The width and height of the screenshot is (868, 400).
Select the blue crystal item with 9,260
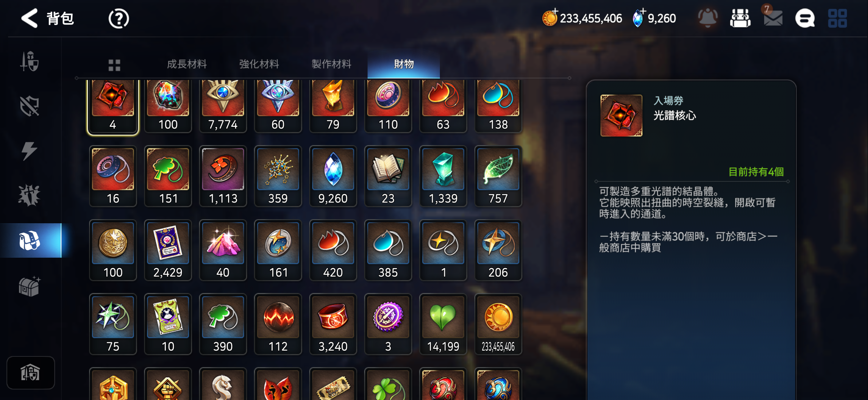pyautogui.click(x=333, y=176)
